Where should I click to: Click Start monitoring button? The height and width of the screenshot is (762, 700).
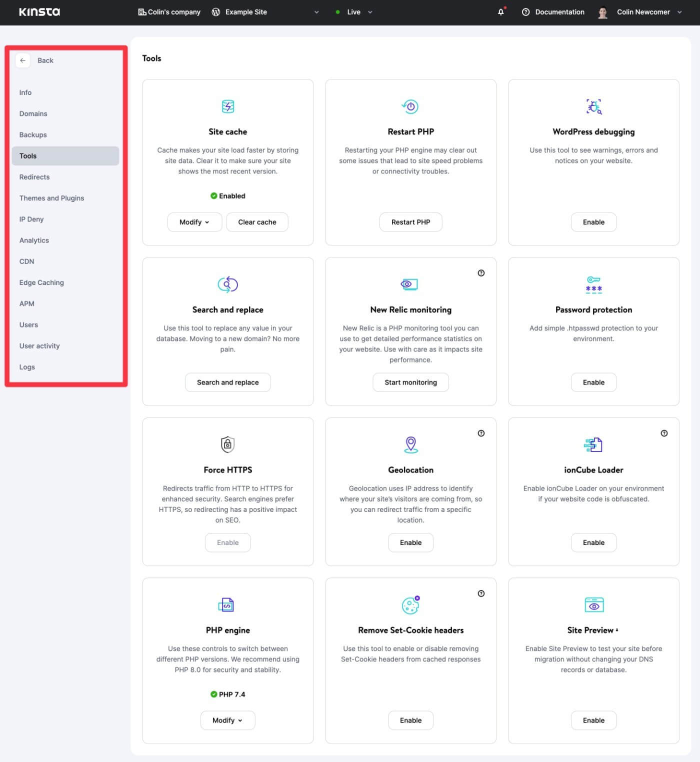[x=410, y=382]
